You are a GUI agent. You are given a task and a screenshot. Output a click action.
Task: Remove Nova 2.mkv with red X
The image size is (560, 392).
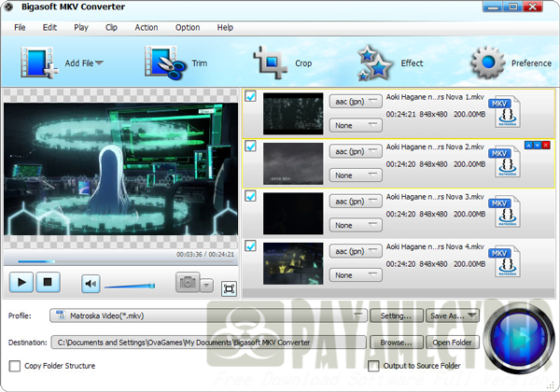pyautogui.click(x=546, y=146)
